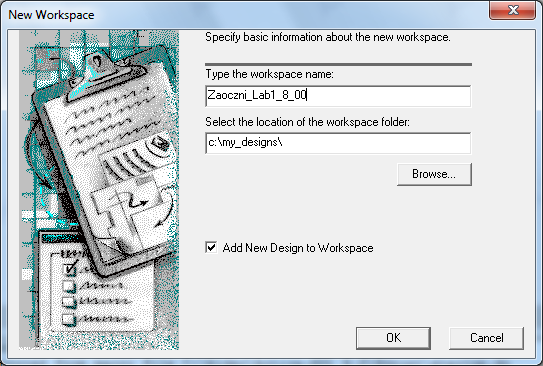This screenshot has height=366, width=543.
Task: Click the 'Type the workspace name:' label
Action: 269,74
